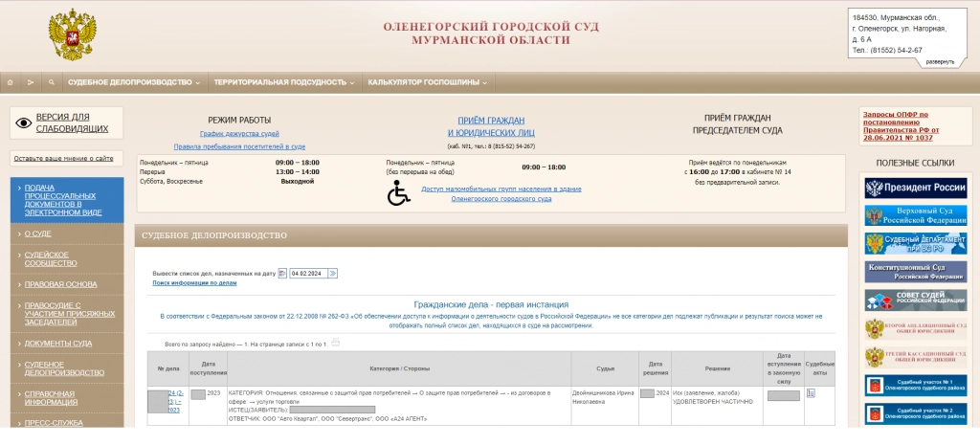Screen dimensions: 980x445
Task: Expand the КАЛЬКУЛЯТОР ГОСПОШЛИНЫ menu
Action: tap(428, 82)
